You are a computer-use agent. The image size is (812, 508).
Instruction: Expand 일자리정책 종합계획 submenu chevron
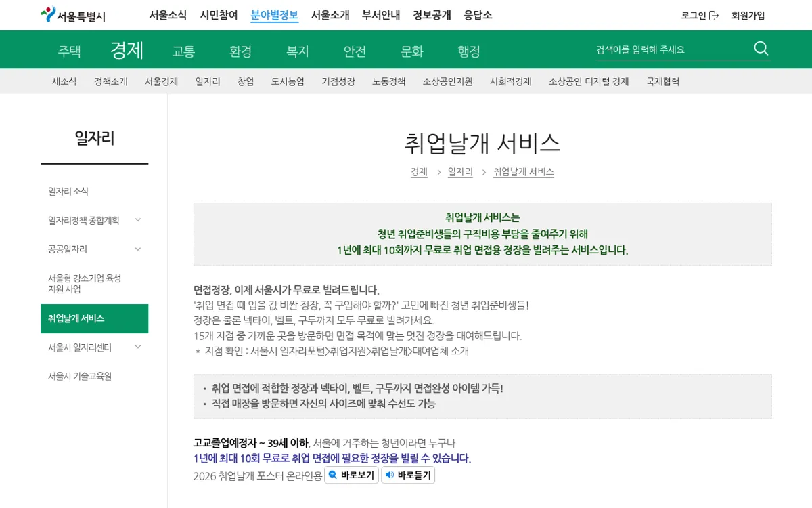(138, 219)
